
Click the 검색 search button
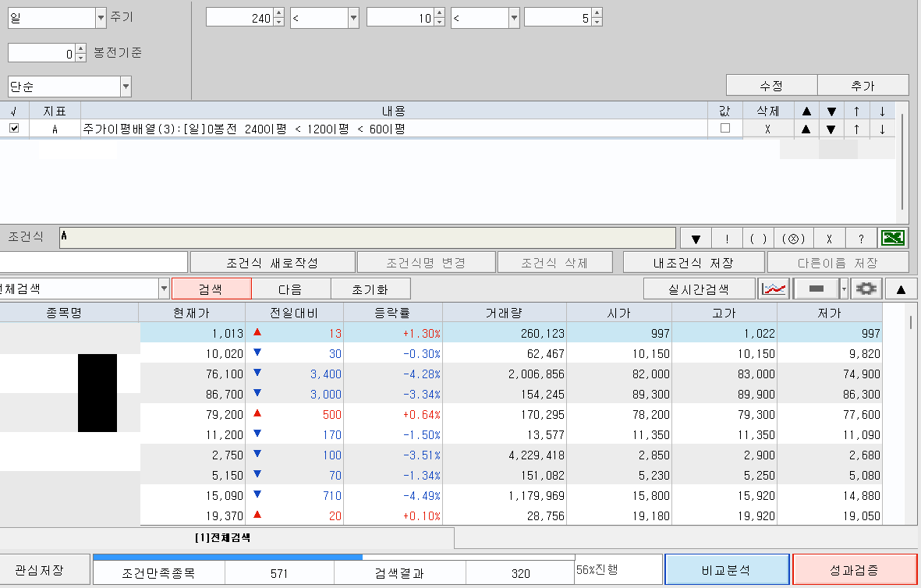[211, 288]
